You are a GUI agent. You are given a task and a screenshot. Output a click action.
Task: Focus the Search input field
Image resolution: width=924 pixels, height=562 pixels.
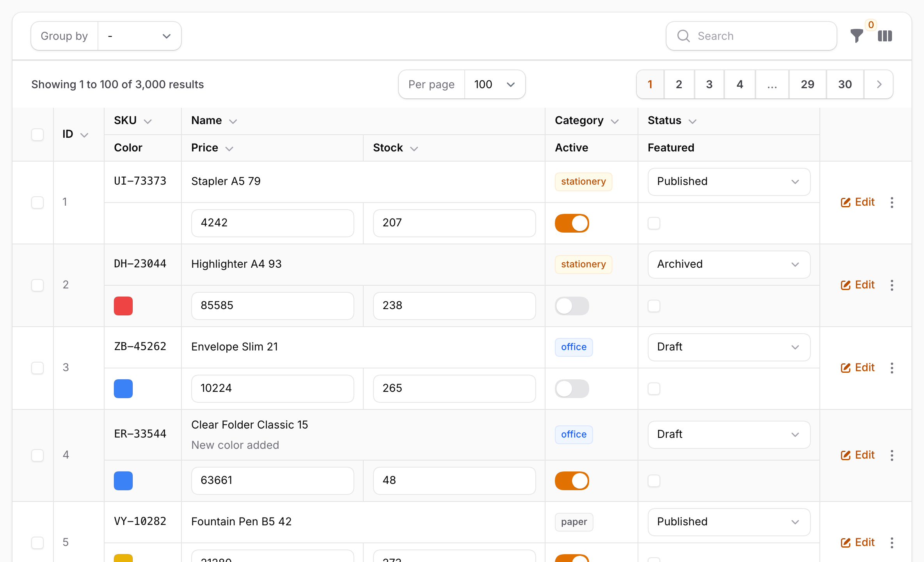click(x=752, y=36)
